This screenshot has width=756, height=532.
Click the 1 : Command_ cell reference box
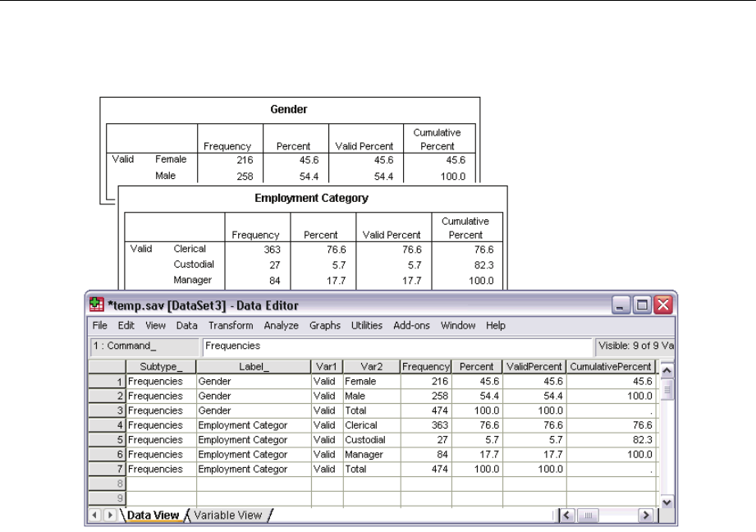[144, 346]
